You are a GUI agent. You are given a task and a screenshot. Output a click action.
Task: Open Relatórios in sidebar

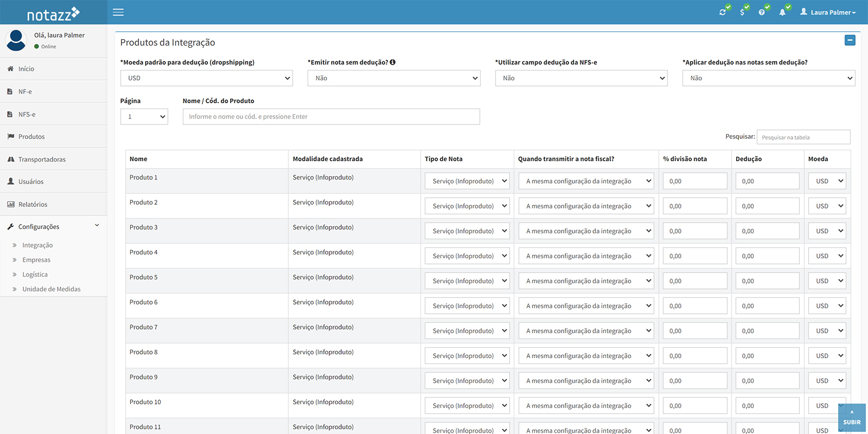pyautogui.click(x=53, y=205)
